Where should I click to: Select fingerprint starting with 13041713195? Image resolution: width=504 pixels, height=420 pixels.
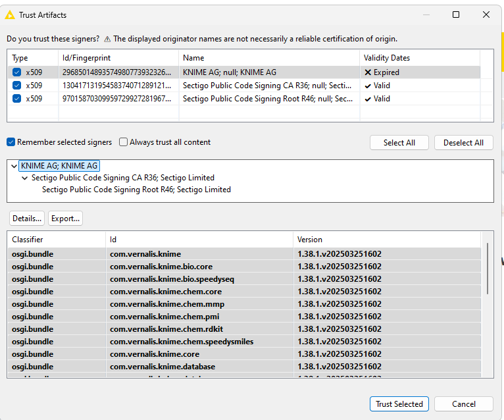point(118,86)
